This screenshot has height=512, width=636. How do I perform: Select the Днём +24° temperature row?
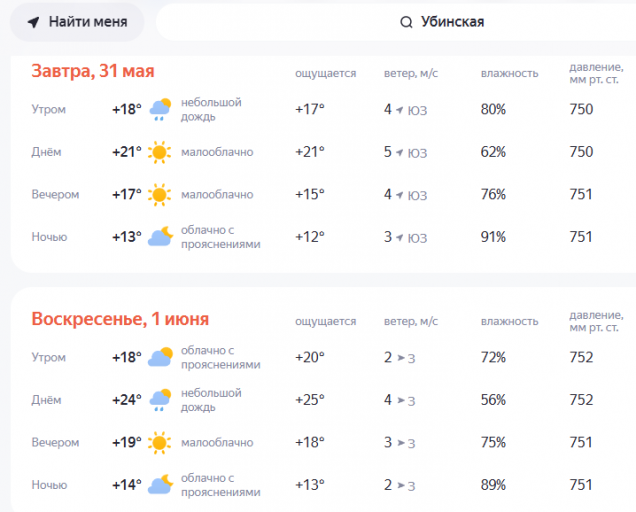pos(323,400)
